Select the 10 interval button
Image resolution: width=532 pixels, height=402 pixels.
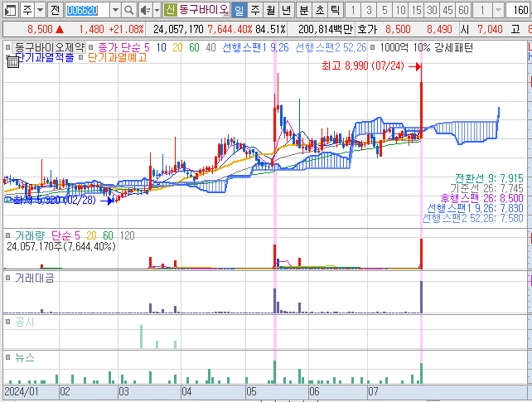[x=400, y=10]
